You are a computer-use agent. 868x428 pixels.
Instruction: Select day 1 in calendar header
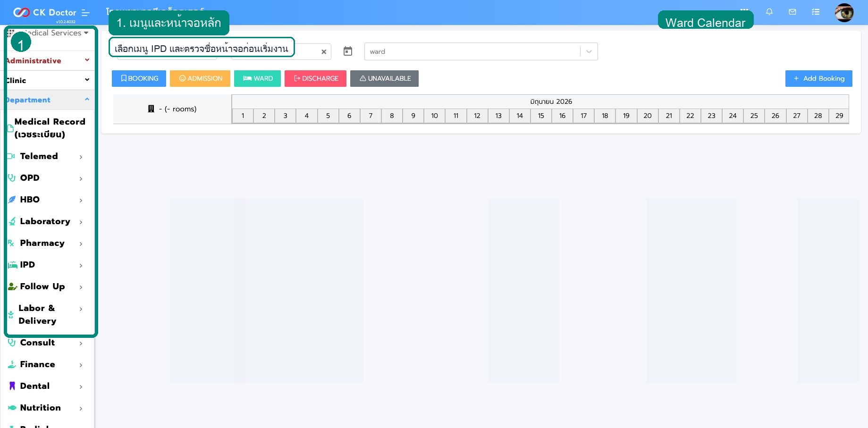pyautogui.click(x=243, y=116)
